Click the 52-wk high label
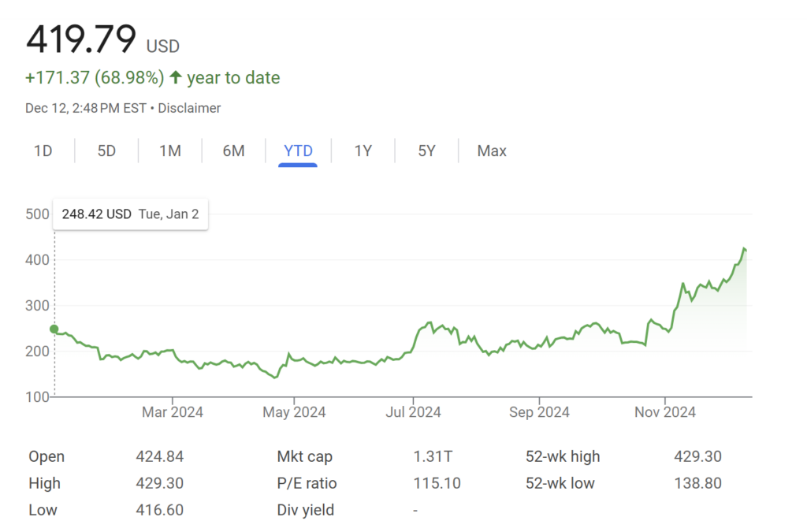 [563, 456]
